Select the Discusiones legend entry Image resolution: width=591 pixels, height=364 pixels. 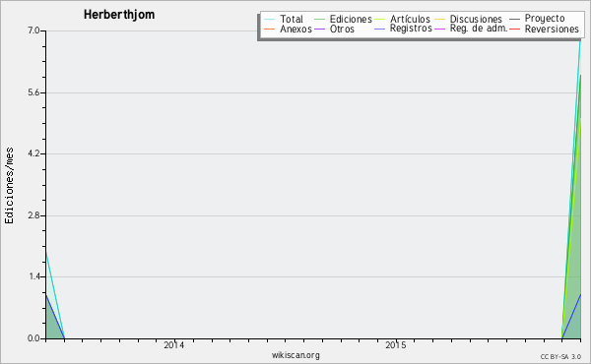[469, 19]
